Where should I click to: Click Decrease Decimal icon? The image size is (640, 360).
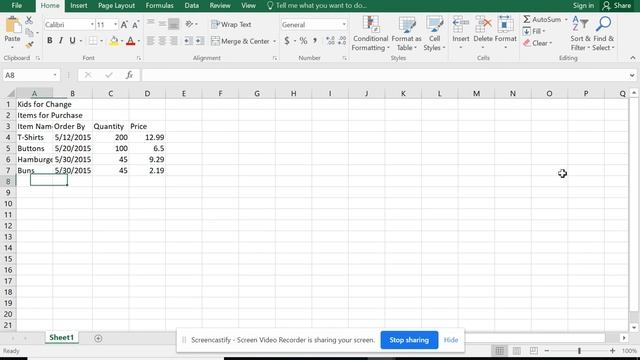[x=342, y=41]
